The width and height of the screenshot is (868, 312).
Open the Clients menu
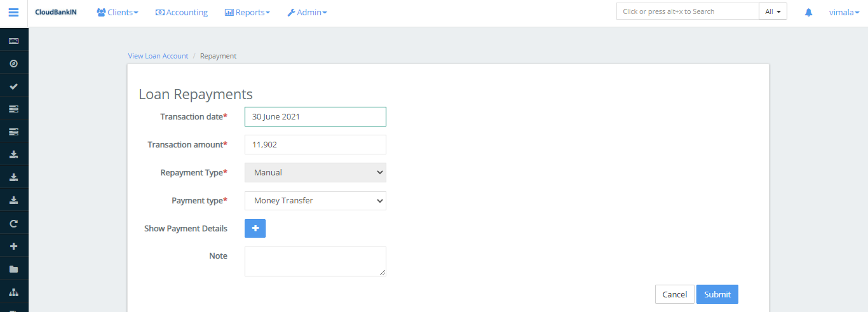(x=118, y=12)
